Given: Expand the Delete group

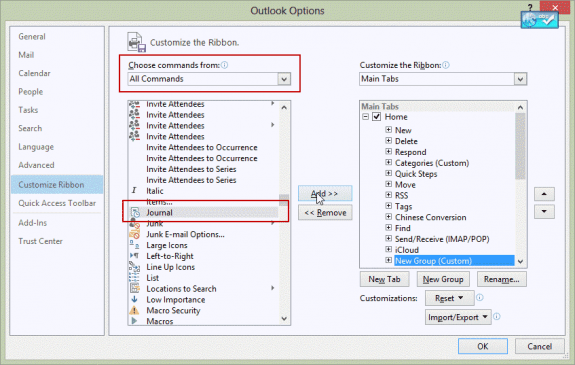Looking at the screenshot, I should point(388,141).
